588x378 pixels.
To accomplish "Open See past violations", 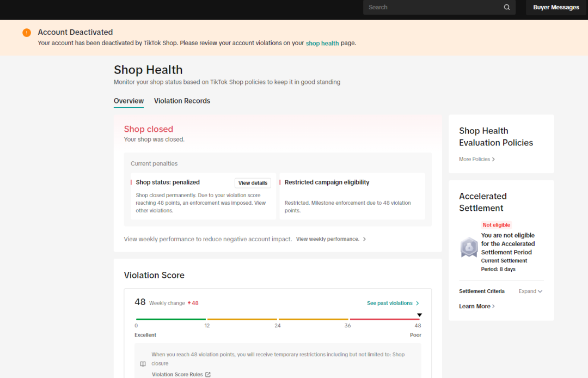I will tap(393, 303).
